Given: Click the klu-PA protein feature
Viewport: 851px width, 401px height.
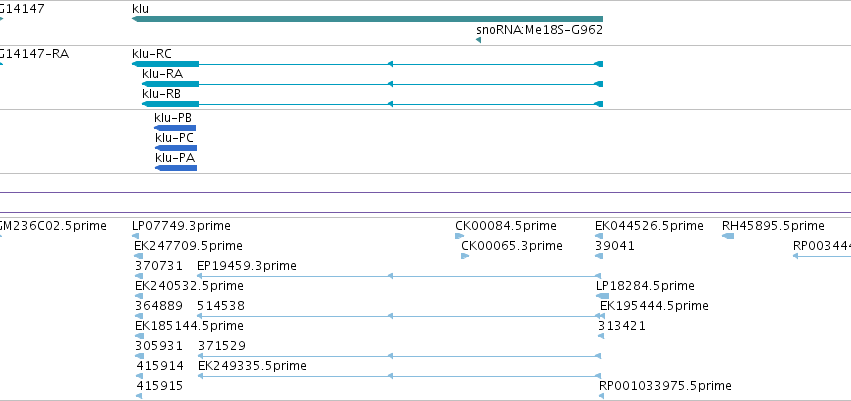Looking at the screenshot, I should (x=176, y=168).
